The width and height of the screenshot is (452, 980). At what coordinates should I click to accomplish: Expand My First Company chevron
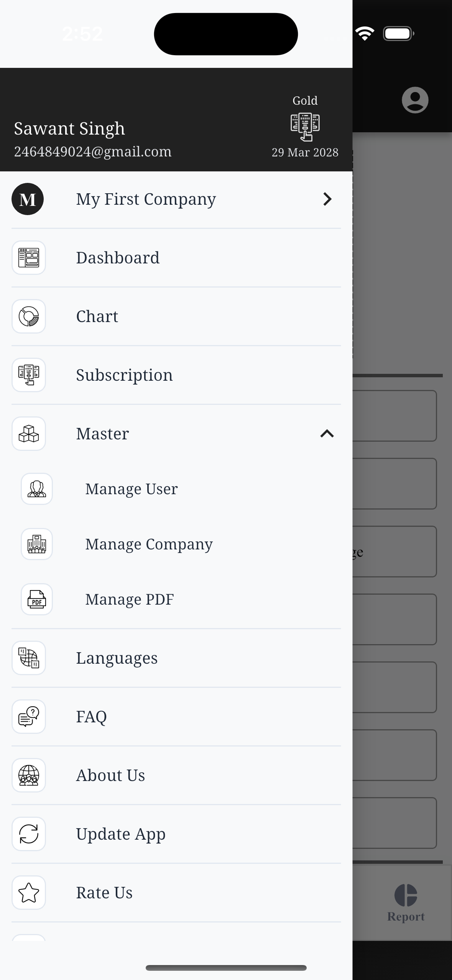pyautogui.click(x=327, y=199)
